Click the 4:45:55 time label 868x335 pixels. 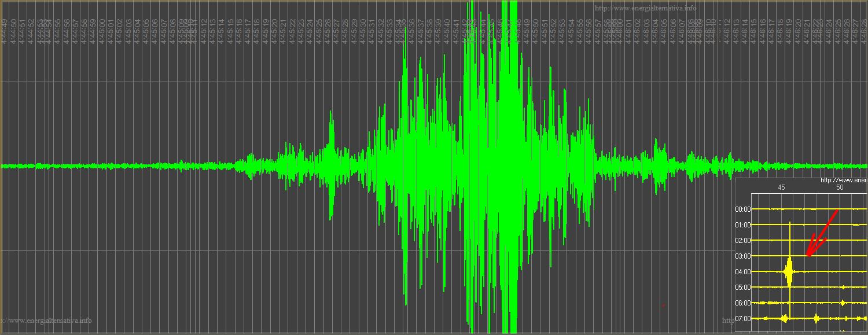579,31
